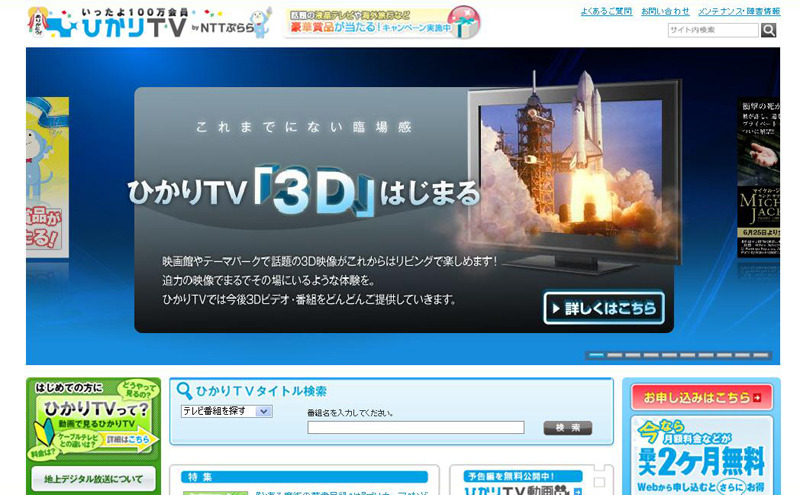Select the previous carousel slide with blue monkey

[x=47, y=176]
